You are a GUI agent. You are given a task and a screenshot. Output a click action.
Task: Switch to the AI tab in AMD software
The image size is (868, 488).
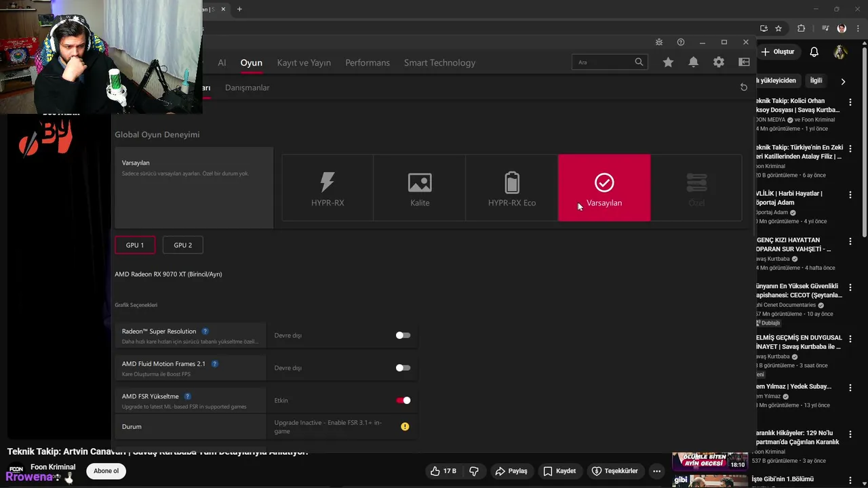222,62
